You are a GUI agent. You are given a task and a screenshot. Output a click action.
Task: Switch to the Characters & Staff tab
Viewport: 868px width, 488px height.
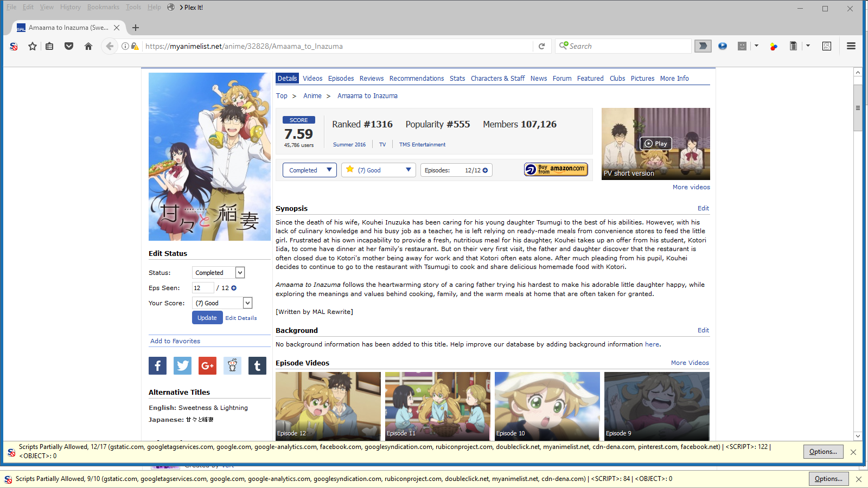pos(497,79)
